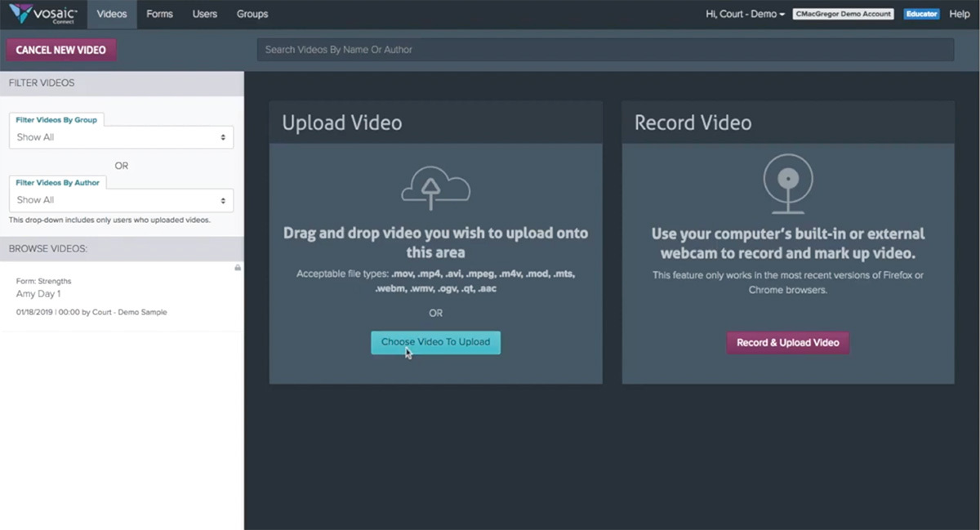Image resolution: width=980 pixels, height=530 pixels.
Task: Switch to the Forms tab
Action: (159, 14)
